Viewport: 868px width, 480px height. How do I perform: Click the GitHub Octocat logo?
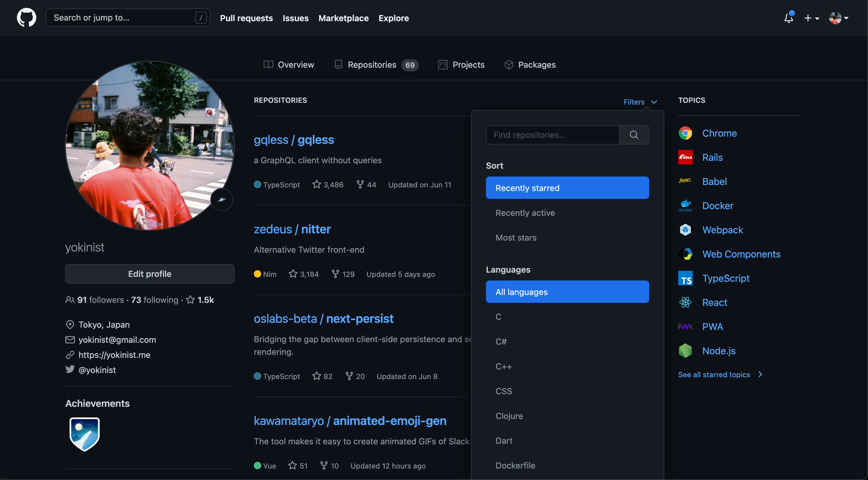coord(27,18)
